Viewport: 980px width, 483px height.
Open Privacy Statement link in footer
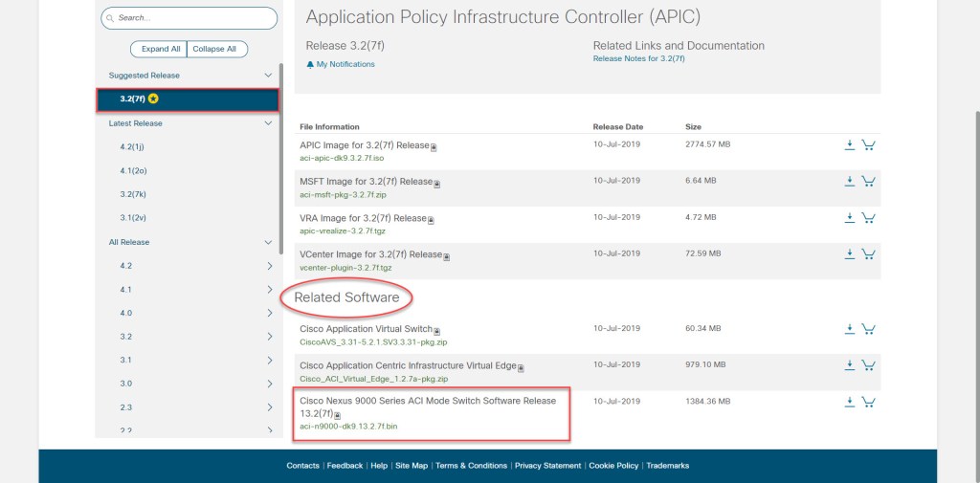tap(547, 466)
